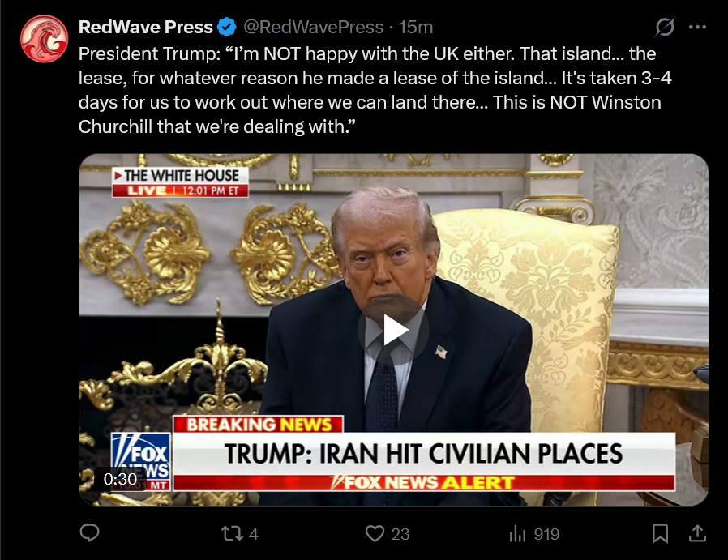Open the Grok slashed-circle icon
Image resolution: width=728 pixels, height=560 pixels.
click(665, 27)
